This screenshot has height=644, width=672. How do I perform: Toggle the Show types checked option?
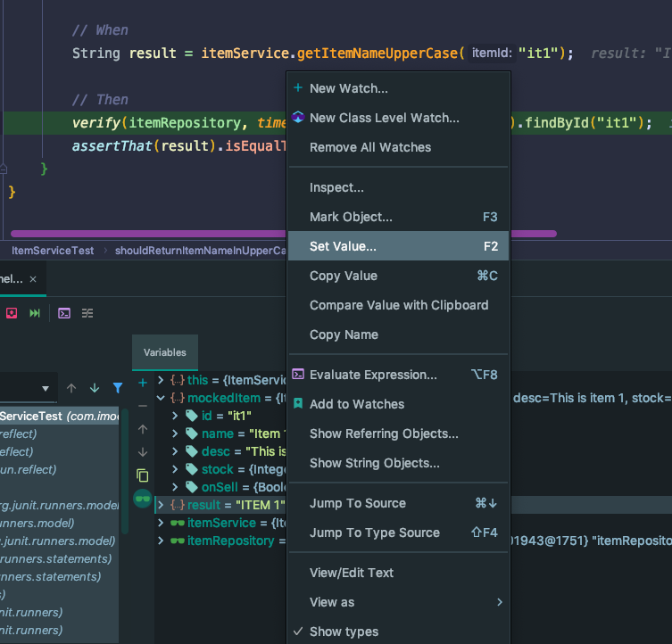point(344,632)
